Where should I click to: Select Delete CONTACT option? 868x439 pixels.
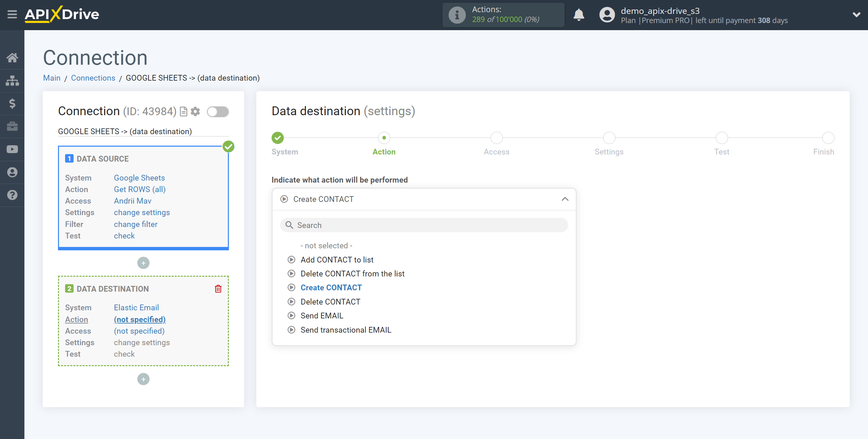tap(330, 302)
